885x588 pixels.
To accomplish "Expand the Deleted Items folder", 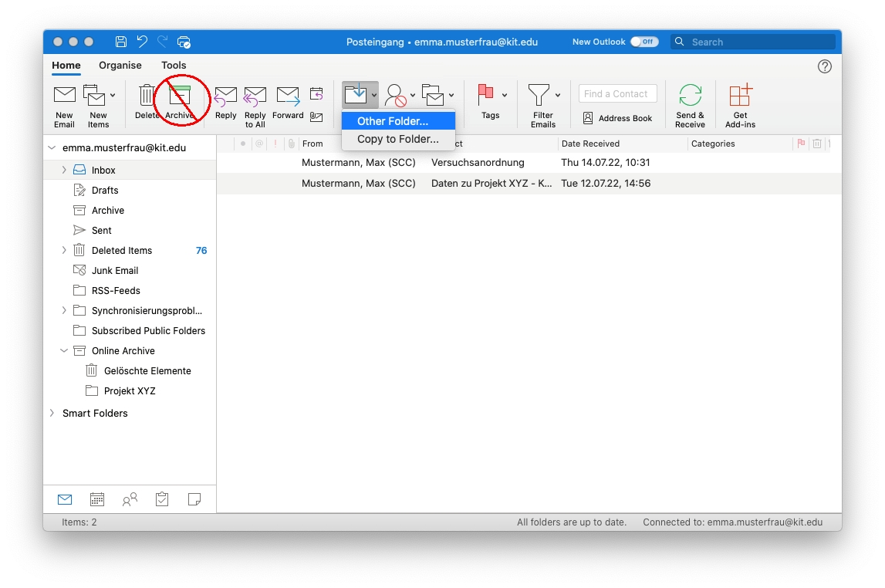I will pyautogui.click(x=64, y=250).
